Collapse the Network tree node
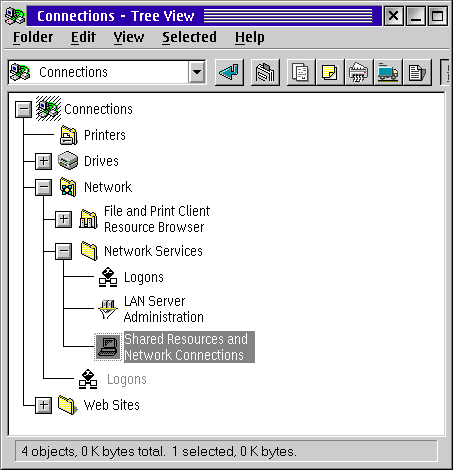Viewport: 453px width, 470px height. coord(43,187)
